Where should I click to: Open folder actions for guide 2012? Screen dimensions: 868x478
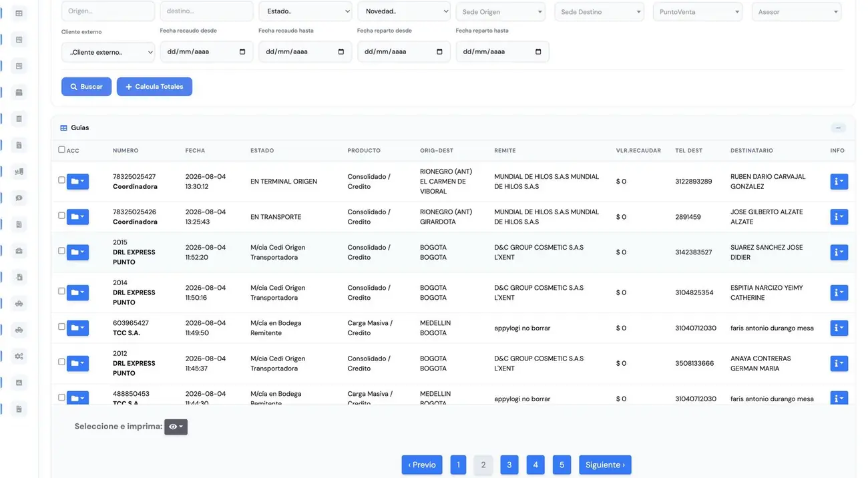point(77,363)
